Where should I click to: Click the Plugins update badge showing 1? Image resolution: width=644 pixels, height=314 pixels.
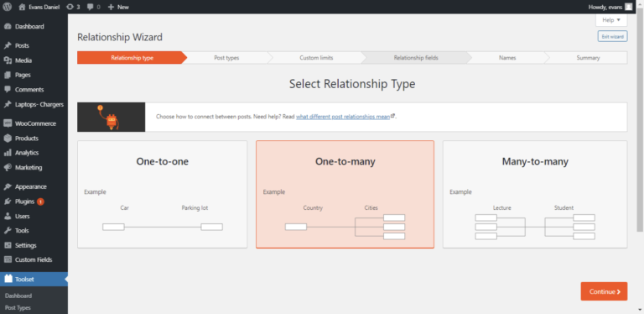(x=40, y=201)
